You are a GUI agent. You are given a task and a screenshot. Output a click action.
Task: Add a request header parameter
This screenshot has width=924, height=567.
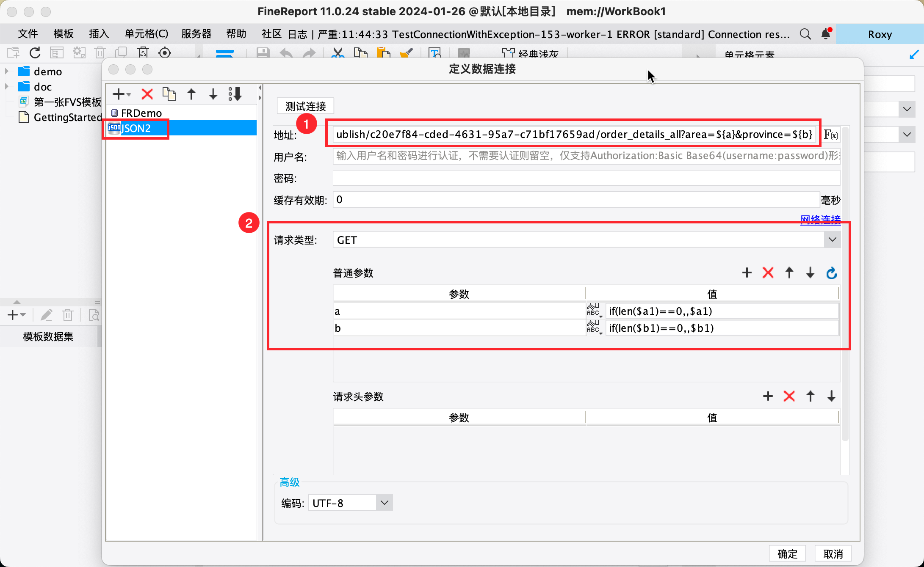pos(768,396)
